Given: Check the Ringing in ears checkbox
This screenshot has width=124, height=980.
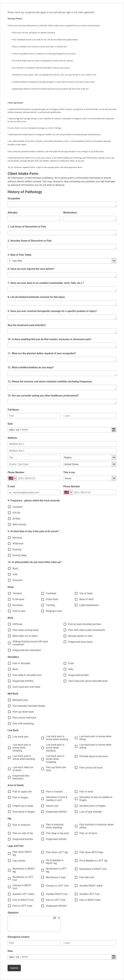Looking at the screenshot, I should (x=43, y=611).
